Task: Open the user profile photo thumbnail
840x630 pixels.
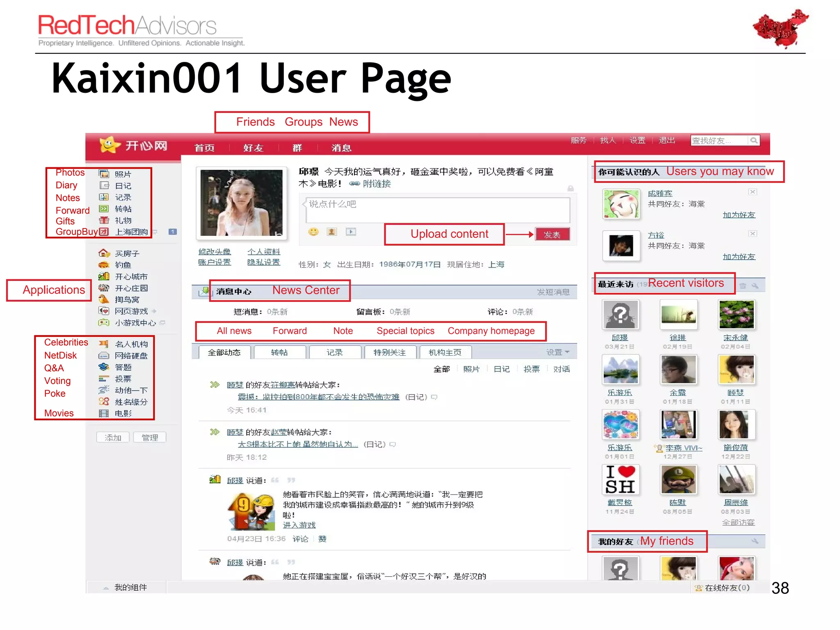Action: point(241,203)
